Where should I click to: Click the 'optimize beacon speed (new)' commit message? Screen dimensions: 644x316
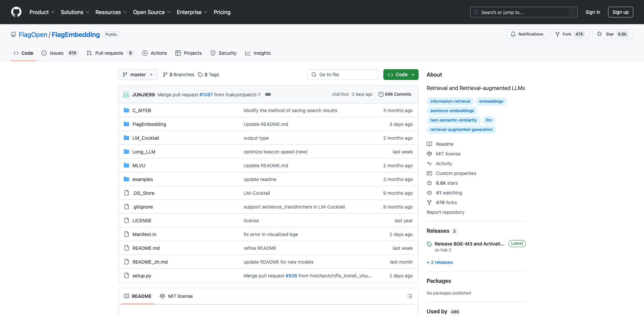click(x=275, y=152)
